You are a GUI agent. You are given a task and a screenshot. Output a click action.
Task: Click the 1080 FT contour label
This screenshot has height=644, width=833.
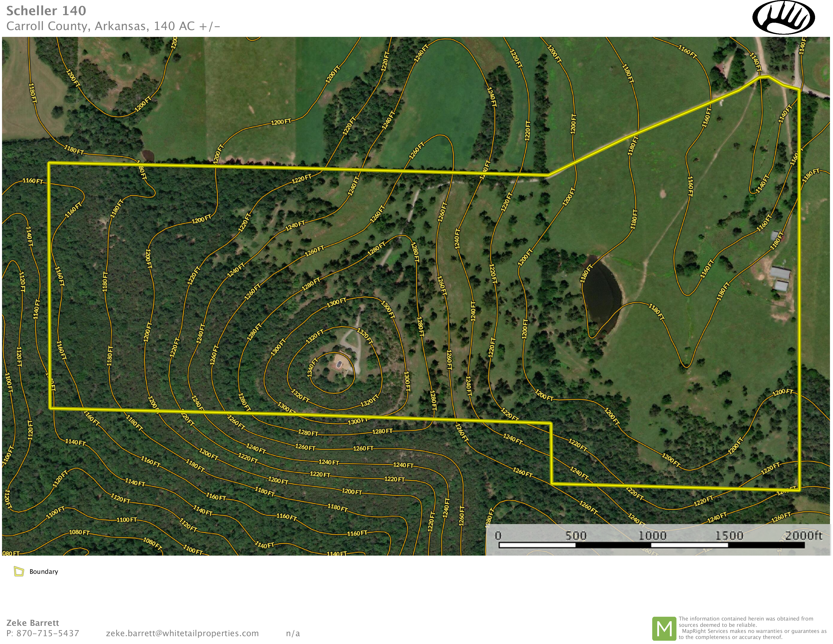(79, 532)
